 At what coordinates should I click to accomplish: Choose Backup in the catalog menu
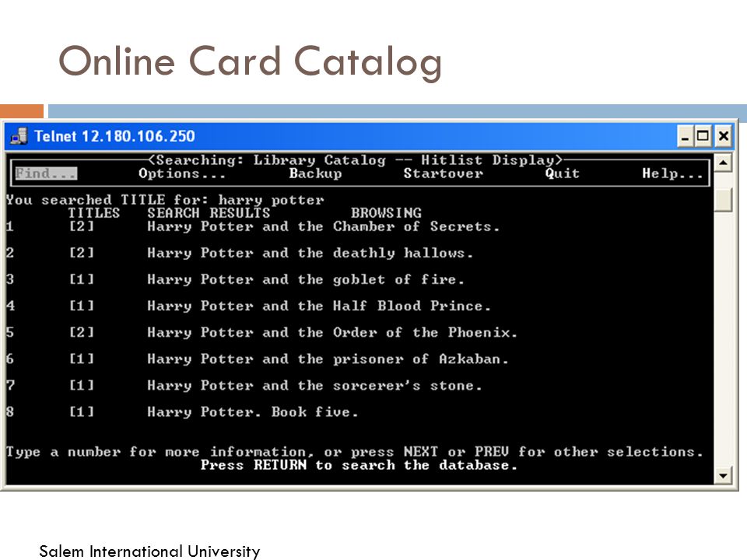tap(315, 173)
